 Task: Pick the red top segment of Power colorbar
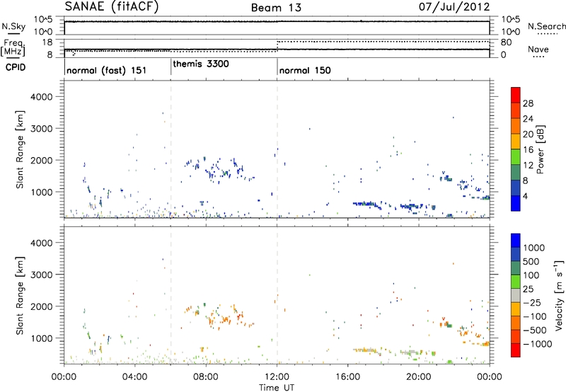516,95
